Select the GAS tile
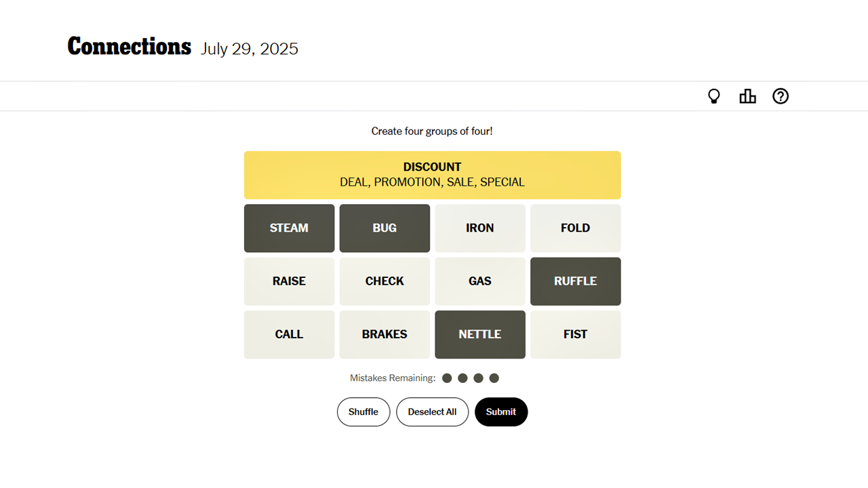 point(480,281)
